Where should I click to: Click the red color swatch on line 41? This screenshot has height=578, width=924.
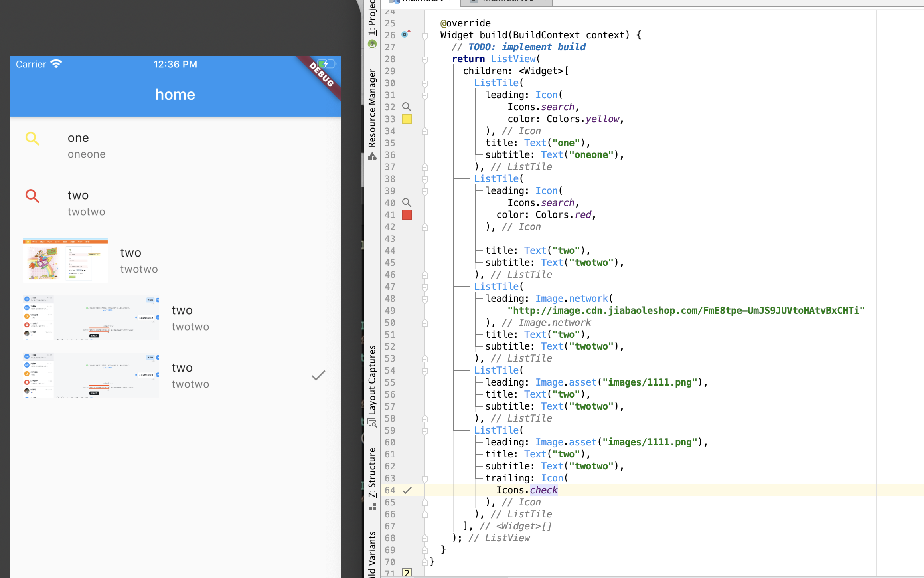[407, 215]
